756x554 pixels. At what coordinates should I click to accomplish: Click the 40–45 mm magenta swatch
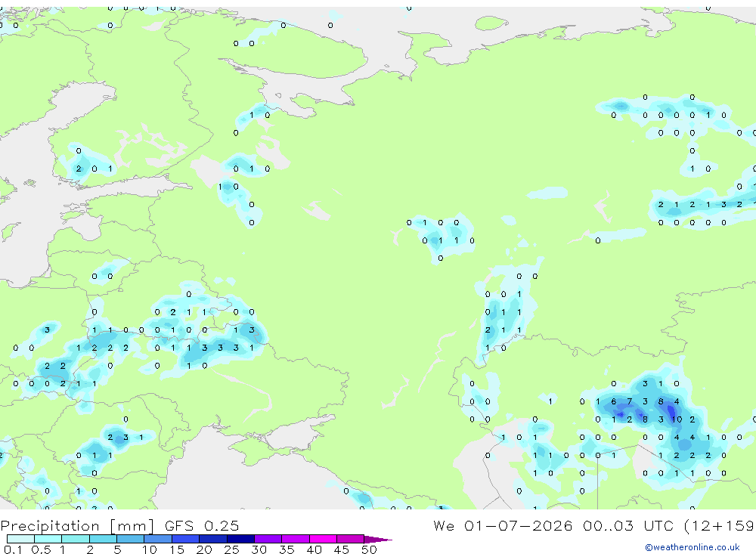(323, 539)
